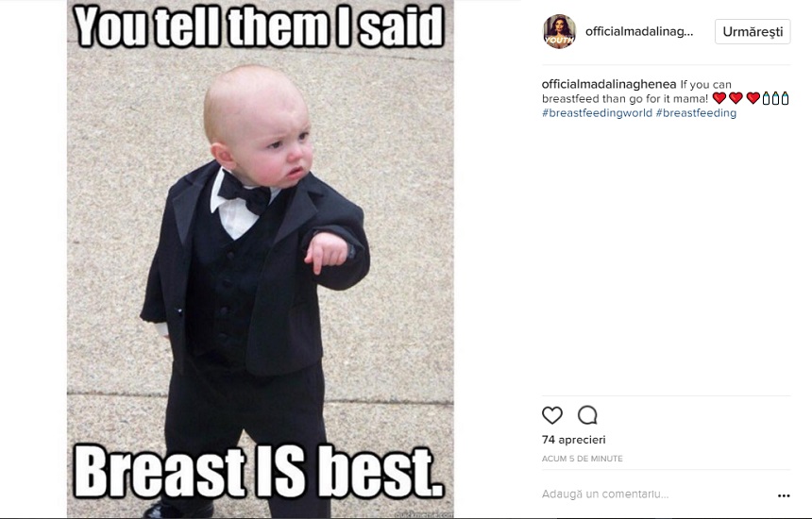Click the comment speech bubble icon
Image resolution: width=812 pixels, height=519 pixels.
[587, 415]
